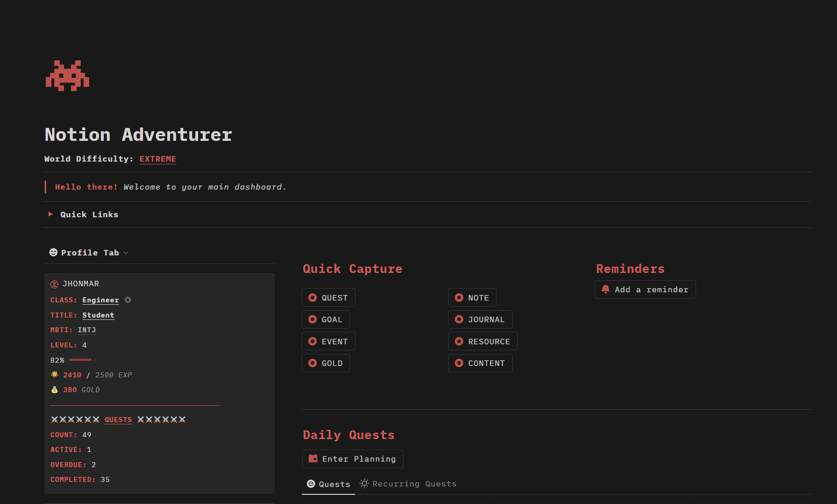Select the Quests tab under Daily Quests

[328, 484]
